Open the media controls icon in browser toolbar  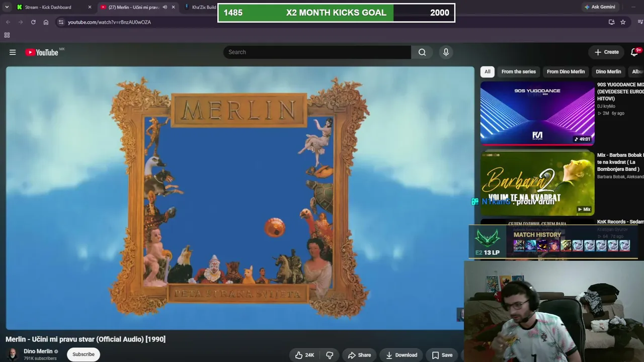click(x=640, y=22)
